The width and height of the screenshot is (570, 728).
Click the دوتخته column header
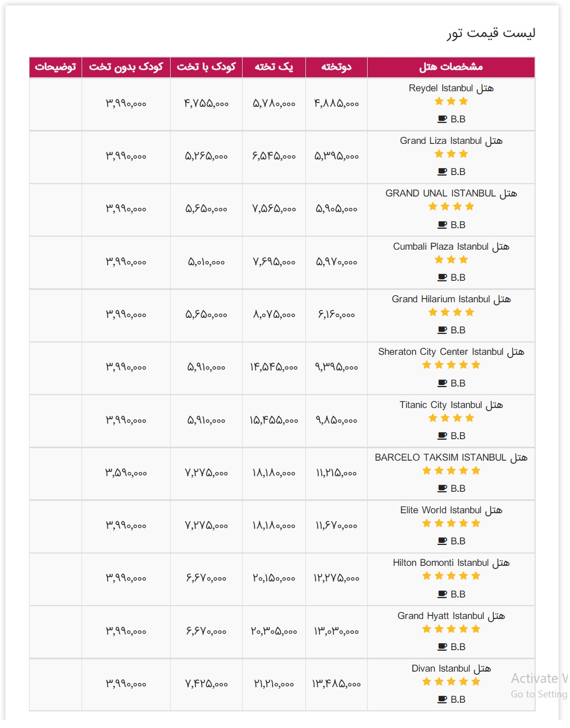(x=337, y=67)
